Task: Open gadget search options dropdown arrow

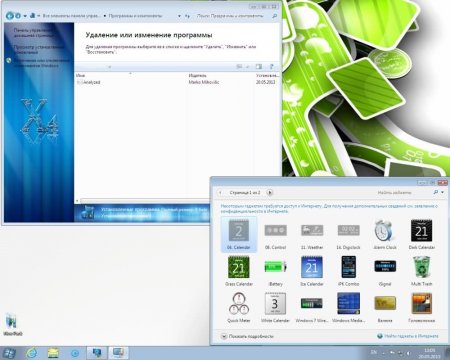Action: coord(442,192)
